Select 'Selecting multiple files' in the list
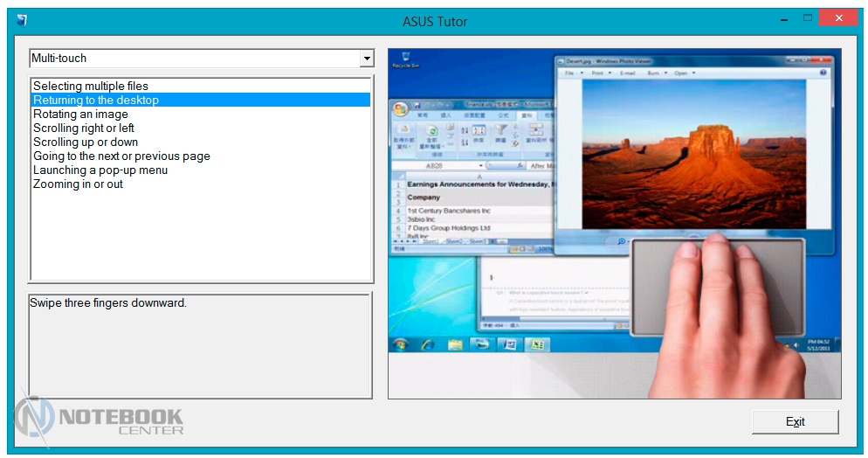This screenshot has width=868, height=458. [x=91, y=86]
